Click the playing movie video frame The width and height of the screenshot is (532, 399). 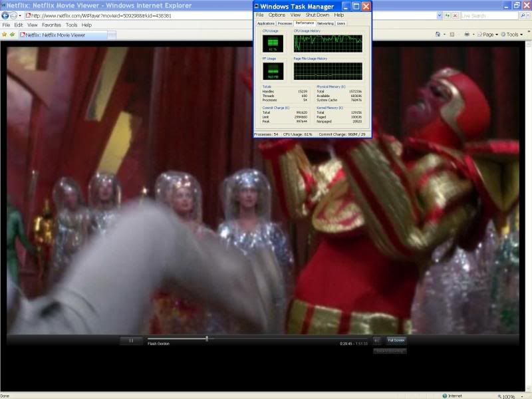coord(263,190)
